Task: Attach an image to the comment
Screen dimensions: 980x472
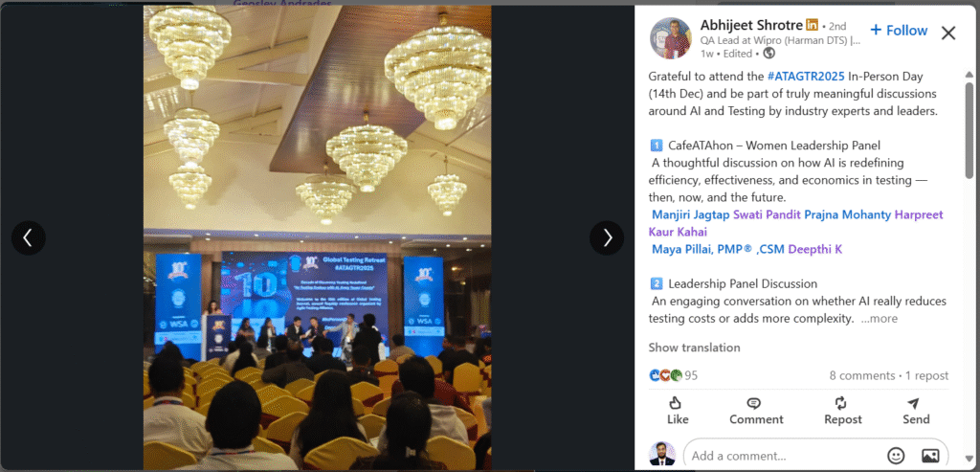Action: click(x=930, y=455)
